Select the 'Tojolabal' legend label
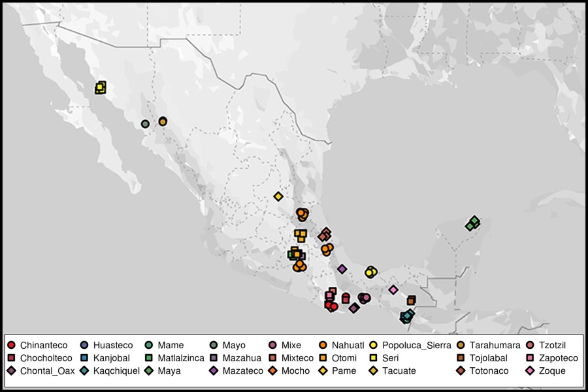Screen dimensions: 588x392 click(x=489, y=358)
